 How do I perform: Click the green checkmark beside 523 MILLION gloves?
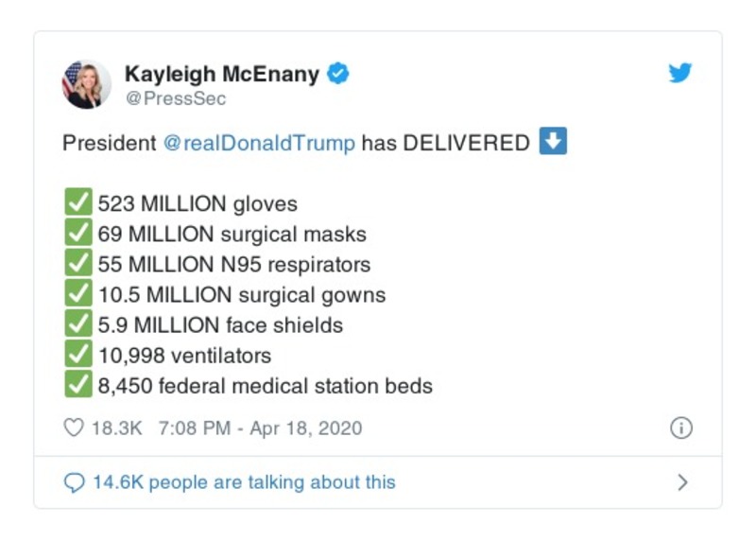coord(77,203)
